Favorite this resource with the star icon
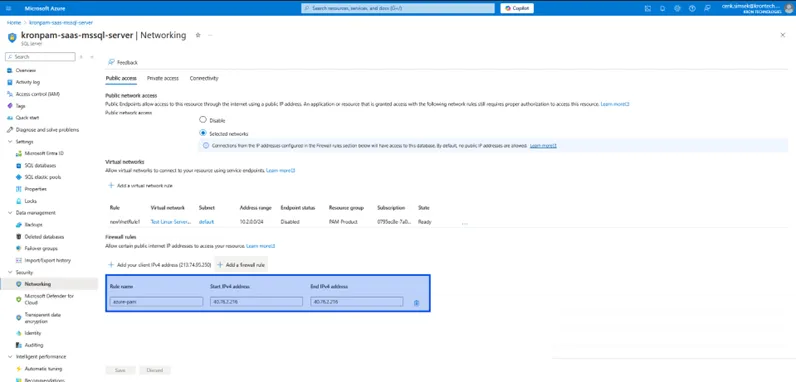This screenshot has height=382, width=796. 198,35
